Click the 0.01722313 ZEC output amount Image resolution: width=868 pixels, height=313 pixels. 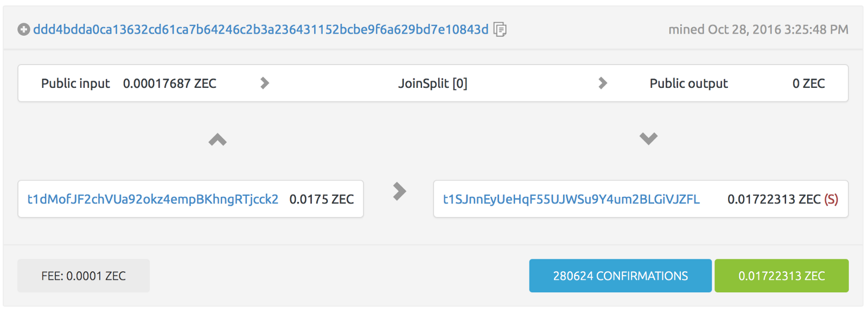point(774,199)
